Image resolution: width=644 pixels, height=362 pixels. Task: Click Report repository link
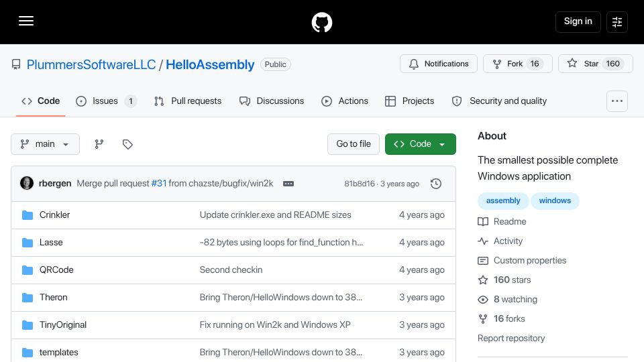[x=511, y=338]
